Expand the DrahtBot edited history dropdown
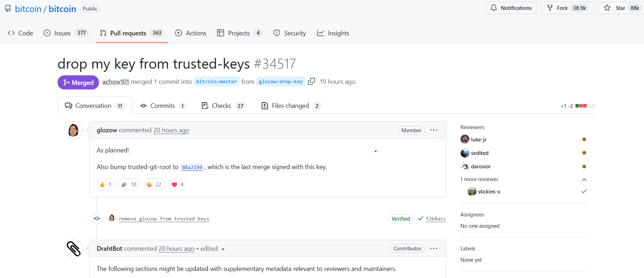The width and height of the screenshot is (644, 278). pyautogui.click(x=223, y=249)
